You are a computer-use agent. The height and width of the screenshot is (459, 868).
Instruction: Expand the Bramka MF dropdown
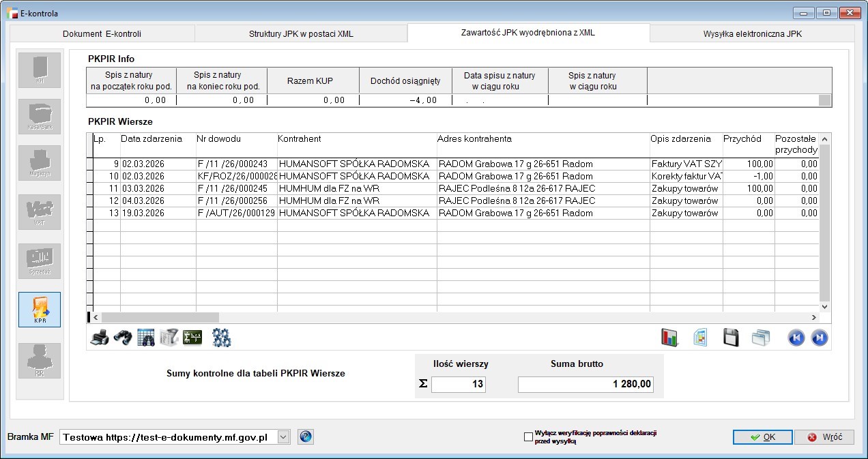pyautogui.click(x=284, y=437)
